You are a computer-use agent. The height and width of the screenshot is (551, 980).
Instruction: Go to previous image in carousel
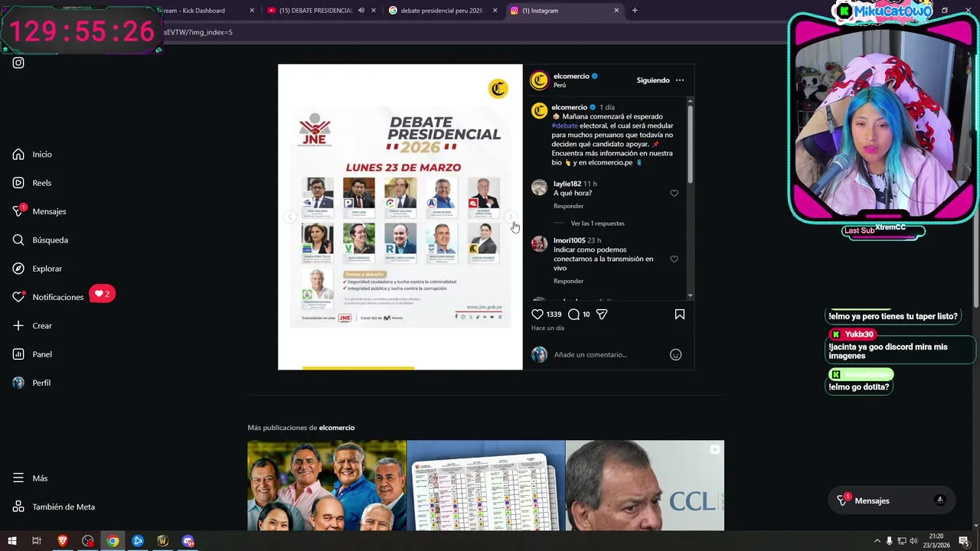tap(289, 217)
